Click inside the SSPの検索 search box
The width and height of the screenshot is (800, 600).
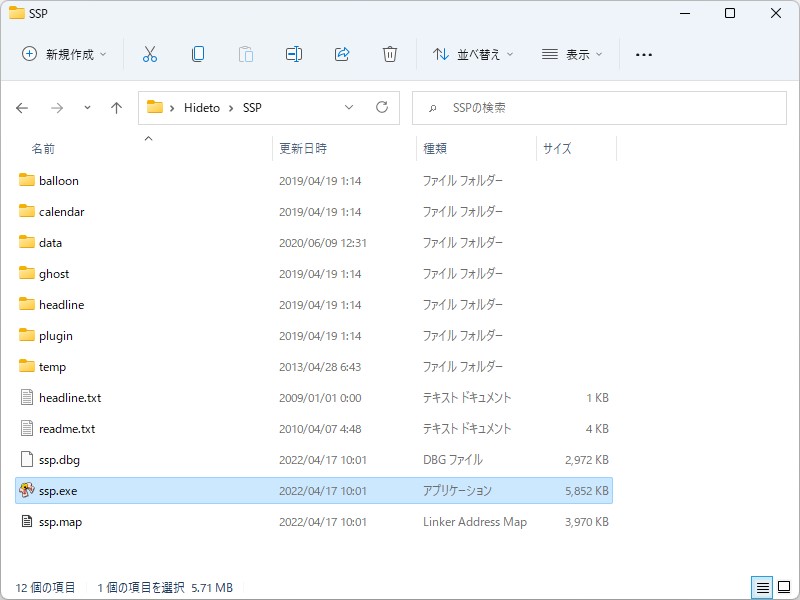click(600, 107)
